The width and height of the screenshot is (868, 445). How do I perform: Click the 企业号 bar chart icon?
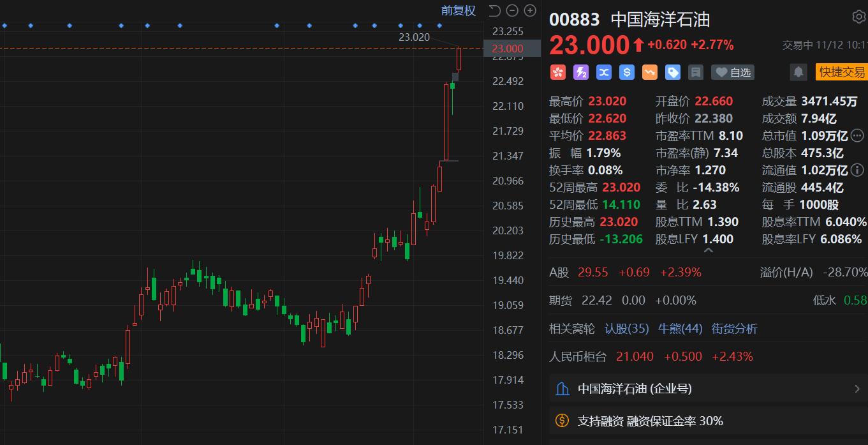point(562,388)
